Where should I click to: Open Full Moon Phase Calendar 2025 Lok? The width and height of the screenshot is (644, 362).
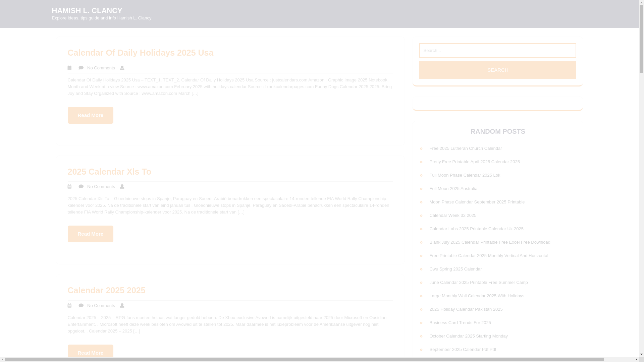pyautogui.click(x=465, y=175)
